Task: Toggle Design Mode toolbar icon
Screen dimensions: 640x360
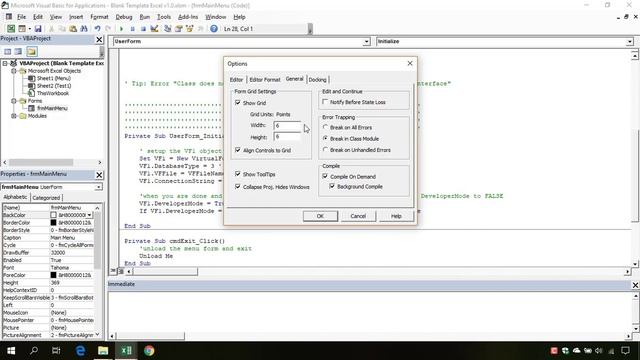Action: pos(154,29)
